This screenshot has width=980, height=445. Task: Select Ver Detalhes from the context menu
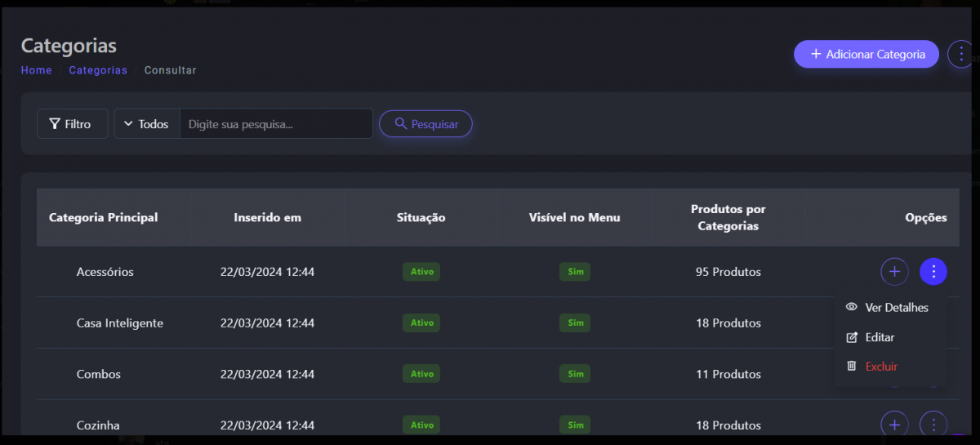tap(896, 308)
